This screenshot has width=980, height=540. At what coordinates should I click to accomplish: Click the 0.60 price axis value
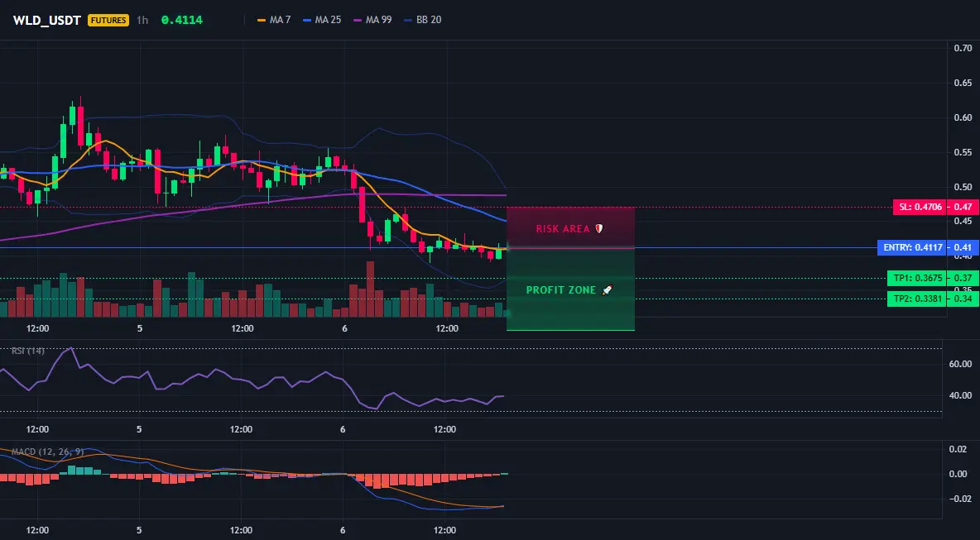[x=963, y=117]
